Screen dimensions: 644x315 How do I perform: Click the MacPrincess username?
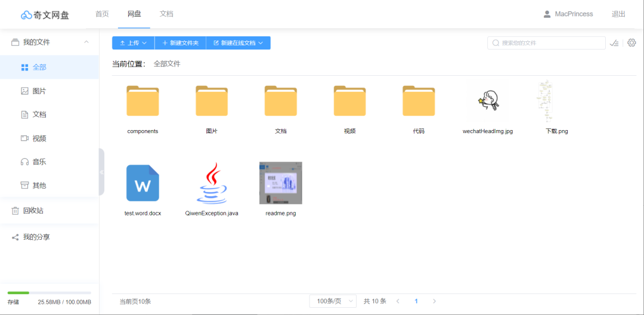point(574,14)
